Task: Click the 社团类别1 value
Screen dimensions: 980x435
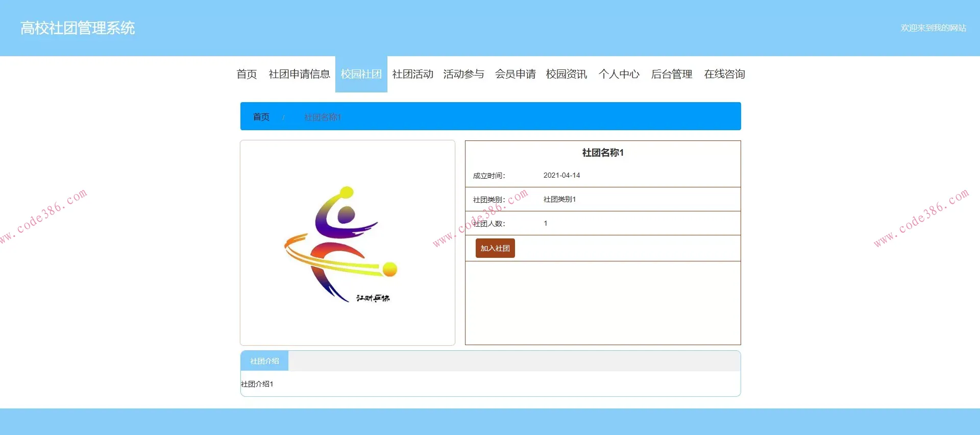Action: click(559, 199)
